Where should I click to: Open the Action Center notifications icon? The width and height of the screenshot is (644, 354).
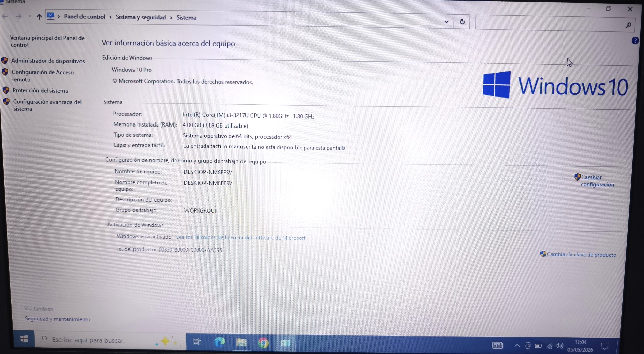point(604,346)
